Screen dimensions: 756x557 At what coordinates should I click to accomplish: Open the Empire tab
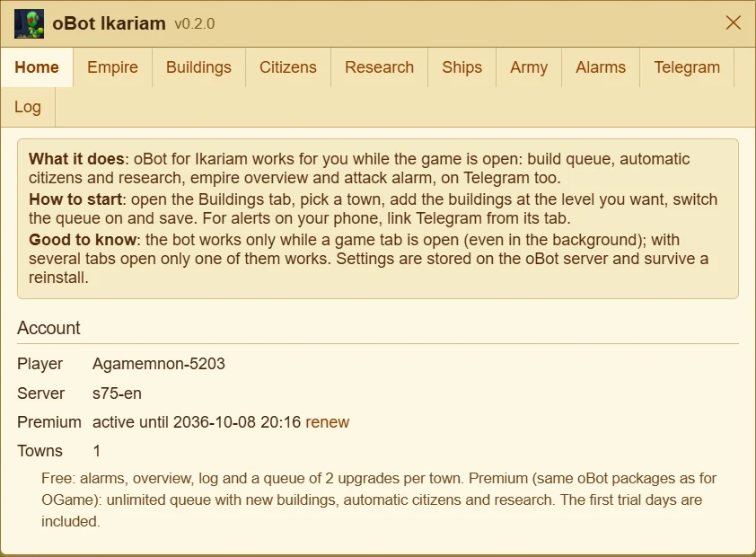(112, 67)
